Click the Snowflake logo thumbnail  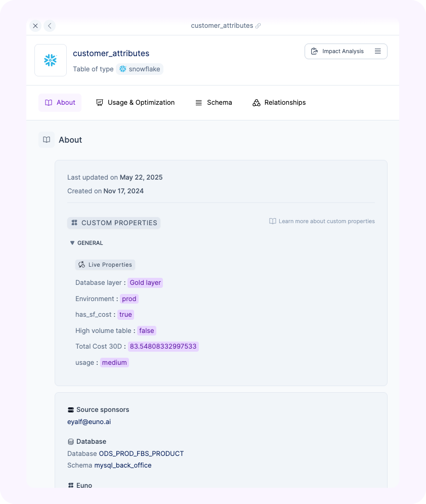(x=51, y=60)
